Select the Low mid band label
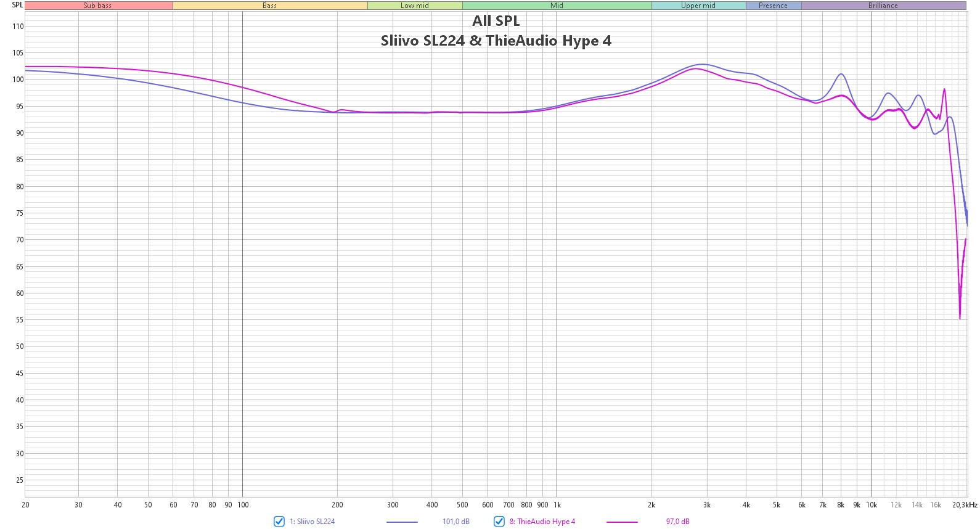This screenshot has height=529, width=980. (x=415, y=6)
